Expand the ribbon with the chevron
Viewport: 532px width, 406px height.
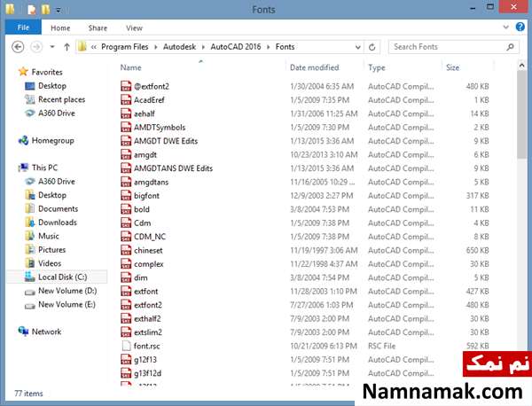[506, 27]
